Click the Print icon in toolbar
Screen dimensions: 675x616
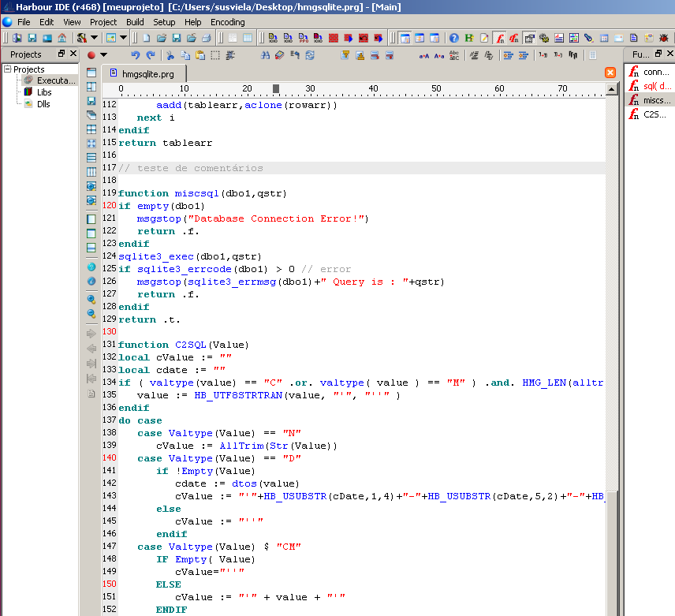tap(206, 38)
